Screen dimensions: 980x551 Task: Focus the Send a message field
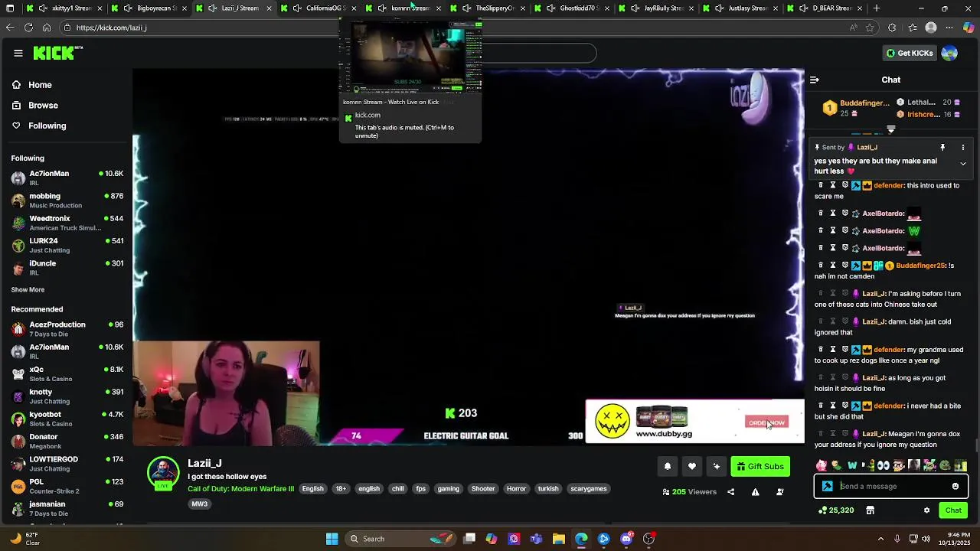892,486
